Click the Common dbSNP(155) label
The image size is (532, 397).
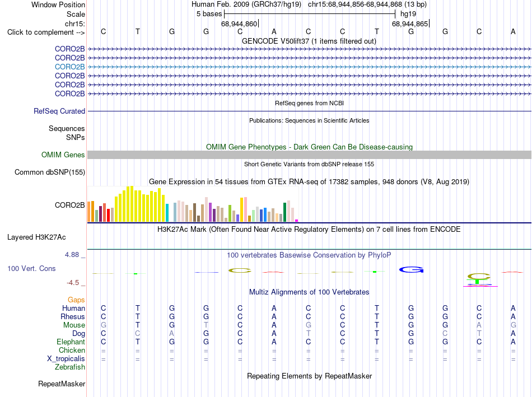[x=49, y=172]
